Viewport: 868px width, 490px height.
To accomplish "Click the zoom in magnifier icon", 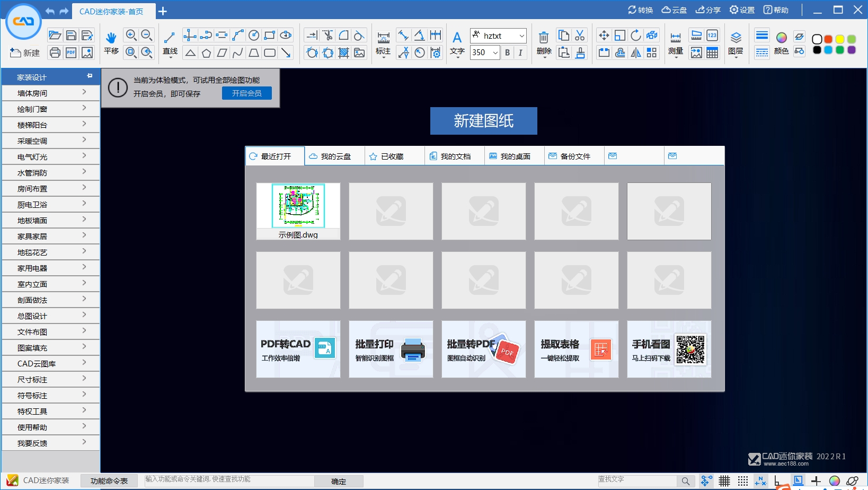I will click(x=131, y=36).
